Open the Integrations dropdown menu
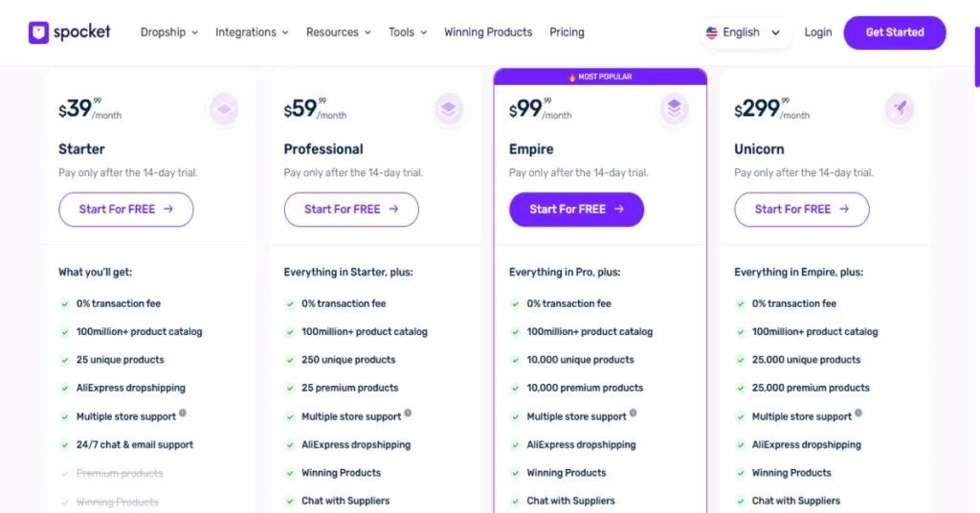980x513 pixels. [252, 33]
